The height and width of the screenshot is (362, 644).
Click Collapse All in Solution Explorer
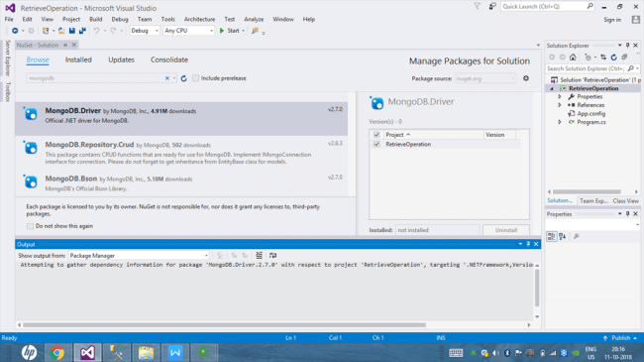[x=624, y=58]
